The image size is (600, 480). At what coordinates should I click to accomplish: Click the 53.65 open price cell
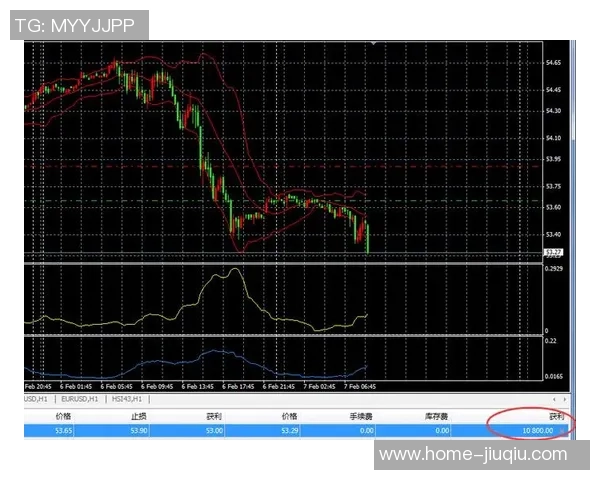[63, 430]
